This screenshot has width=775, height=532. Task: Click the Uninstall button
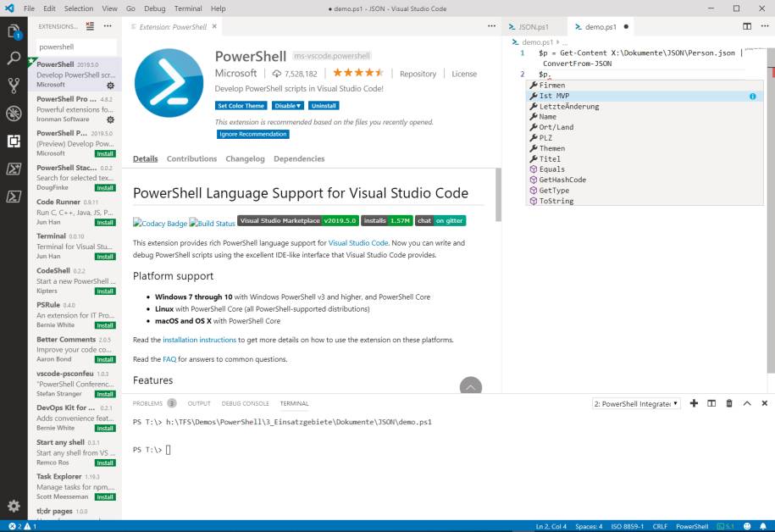(x=324, y=106)
